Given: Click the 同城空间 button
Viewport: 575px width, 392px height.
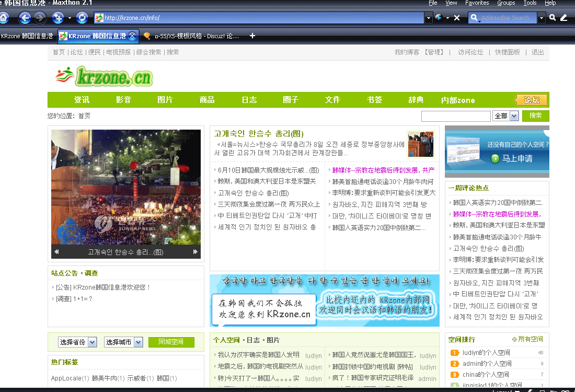Looking at the screenshot, I should tap(171, 342).
